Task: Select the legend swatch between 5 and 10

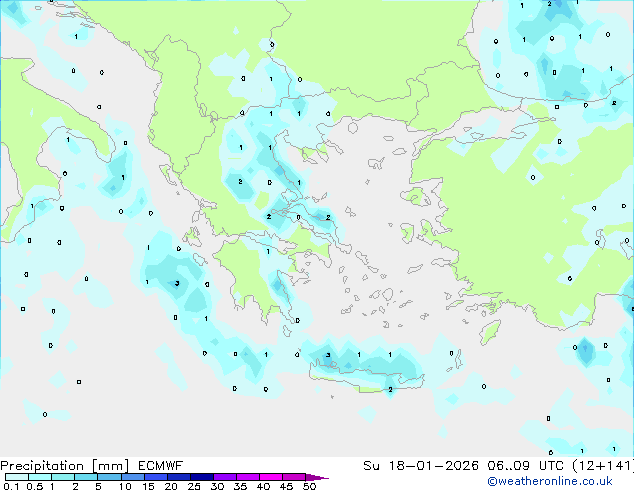Action: [x=109, y=477]
